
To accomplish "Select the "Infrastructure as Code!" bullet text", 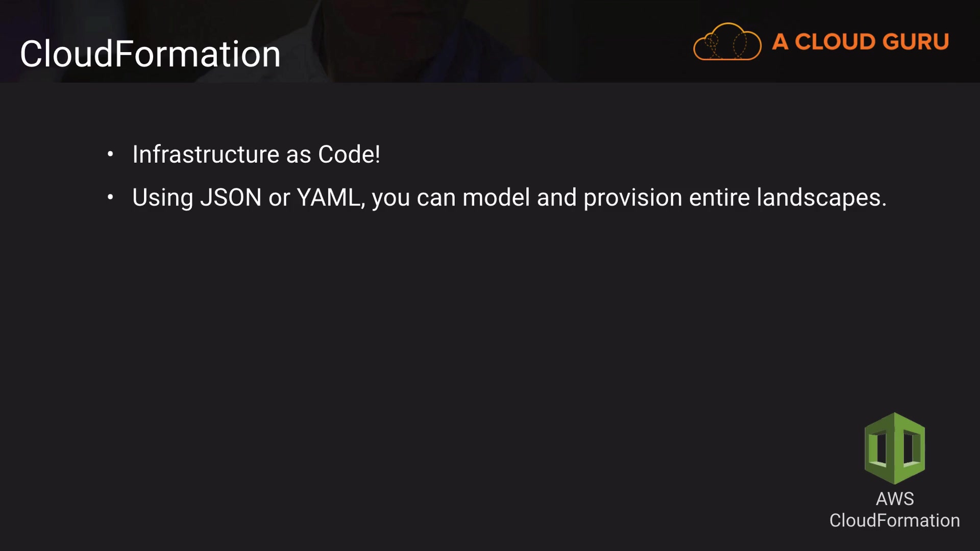I will click(256, 154).
